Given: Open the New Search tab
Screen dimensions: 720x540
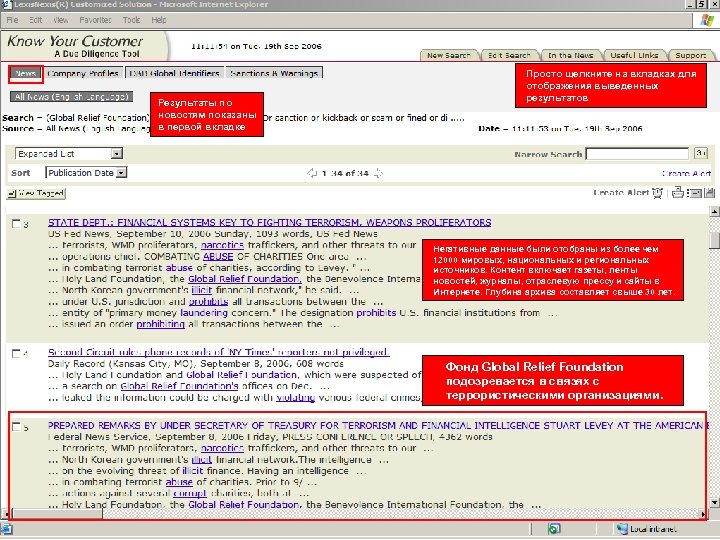Looking at the screenshot, I should point(449,55).
